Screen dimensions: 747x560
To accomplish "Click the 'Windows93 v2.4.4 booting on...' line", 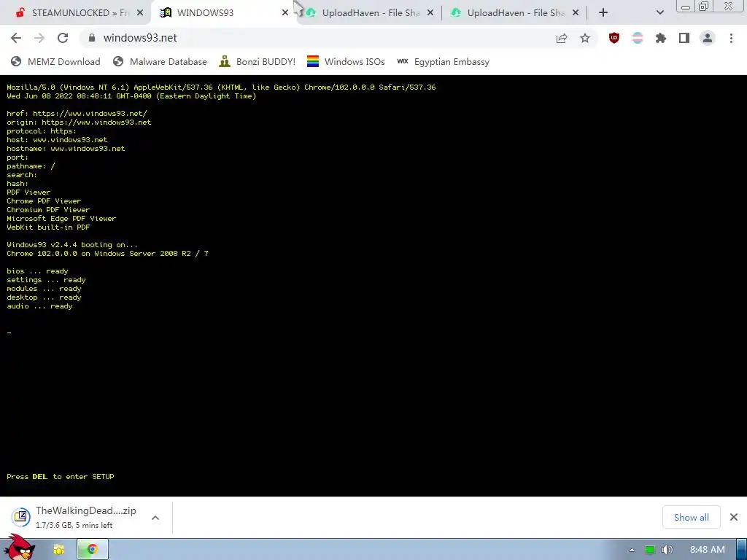I will 72,245.
